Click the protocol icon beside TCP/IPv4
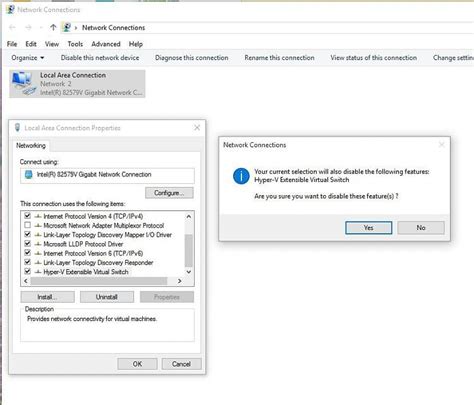This screenshot has width=474, height=405. pos(38,216)
